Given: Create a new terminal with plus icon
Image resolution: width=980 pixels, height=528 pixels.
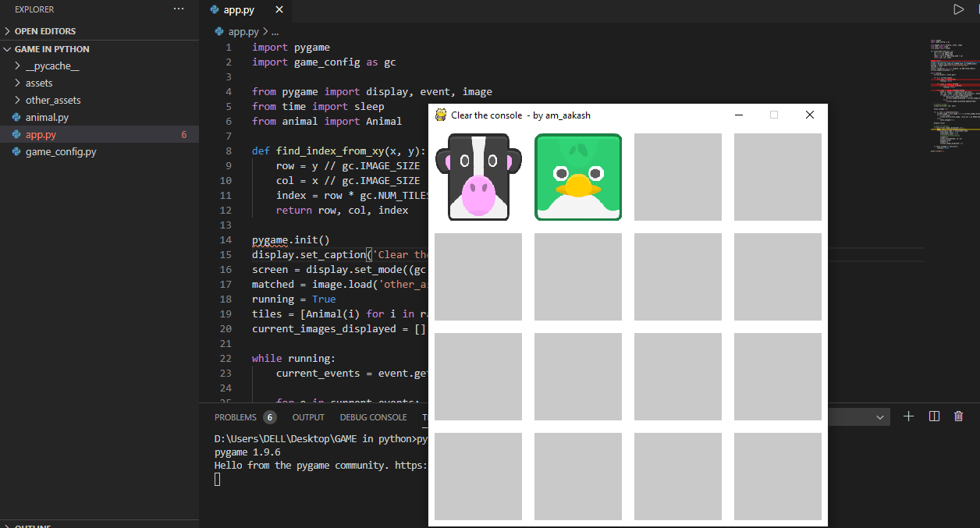Looking at the screenshot, I should 908,416.
